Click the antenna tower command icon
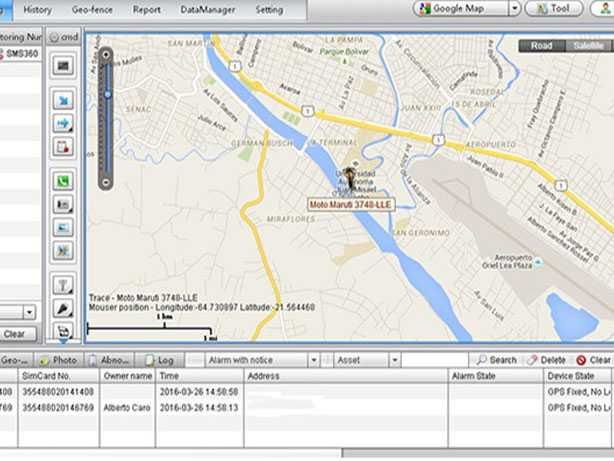 pyautogui.click(x=63, y=285)
